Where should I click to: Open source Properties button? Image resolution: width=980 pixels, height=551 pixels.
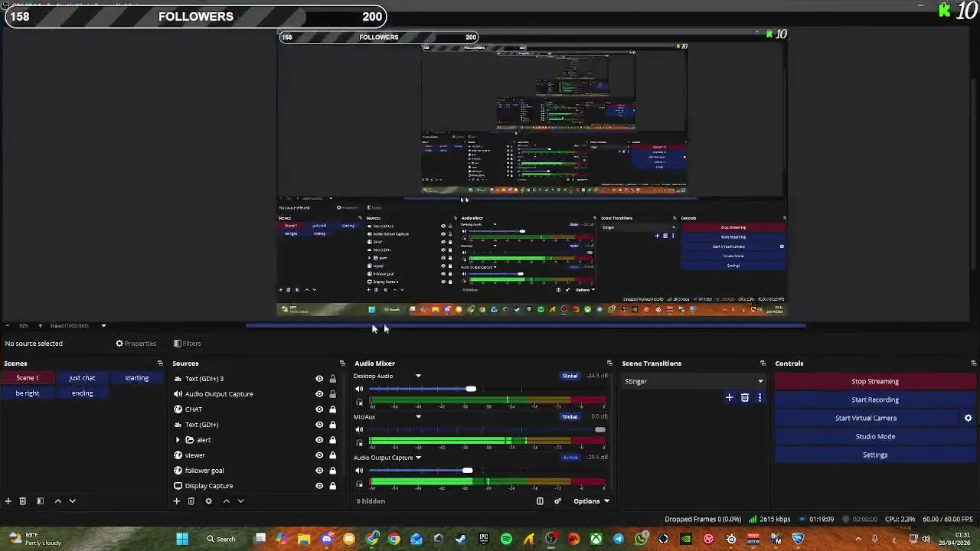(x=136, y=344)
